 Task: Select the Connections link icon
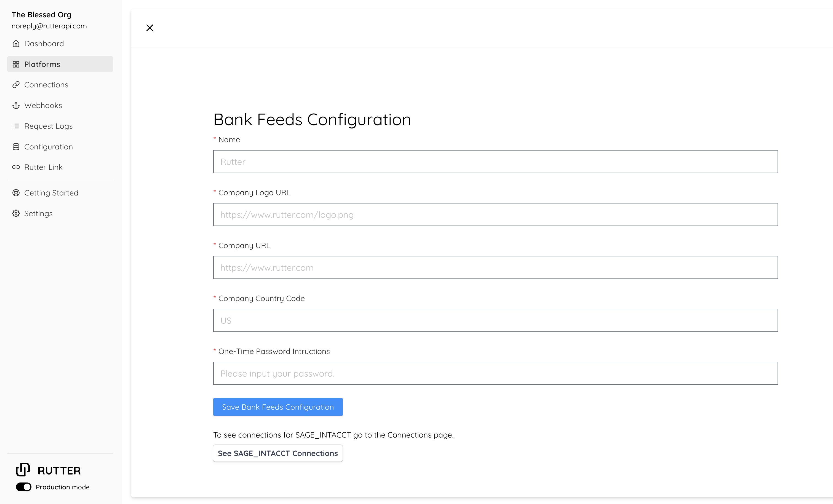tap(16, 85)
